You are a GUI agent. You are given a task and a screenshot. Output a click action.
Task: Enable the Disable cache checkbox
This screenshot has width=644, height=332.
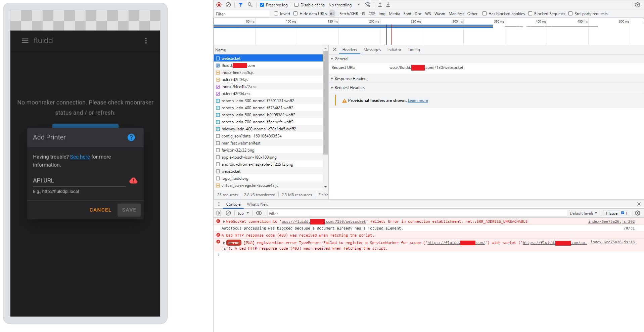(296, 4)
